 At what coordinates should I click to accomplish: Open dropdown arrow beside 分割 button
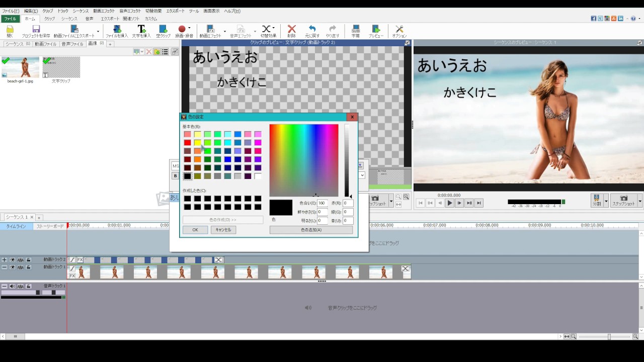coord(606,201)
